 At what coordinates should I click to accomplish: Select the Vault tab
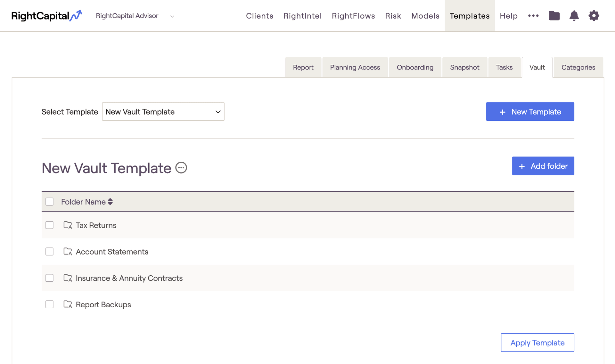(x=537, y=67)
